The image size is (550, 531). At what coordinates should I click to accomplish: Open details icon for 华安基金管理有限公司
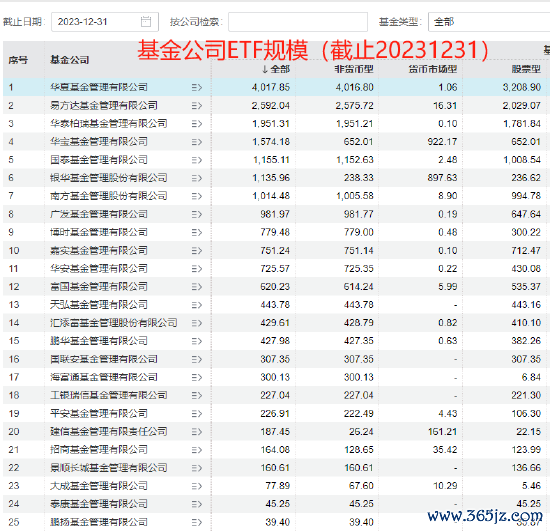[x=197, y=269]
